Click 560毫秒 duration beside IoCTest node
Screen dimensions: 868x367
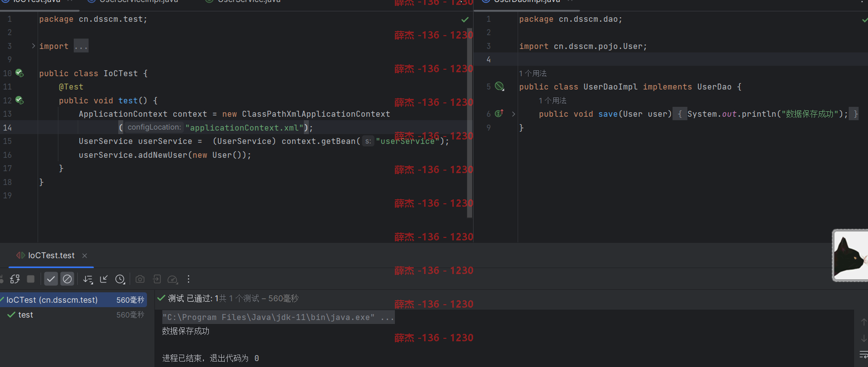[130, 300]
